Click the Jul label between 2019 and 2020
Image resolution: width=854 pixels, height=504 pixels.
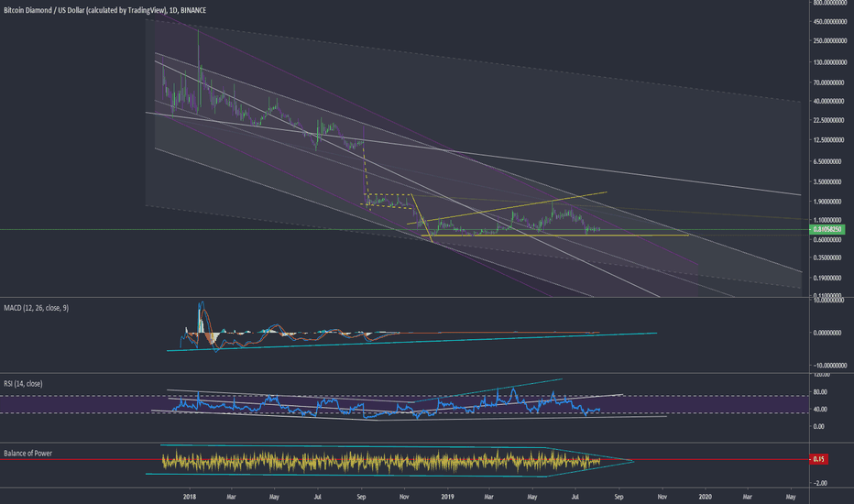tap(575, 497)
